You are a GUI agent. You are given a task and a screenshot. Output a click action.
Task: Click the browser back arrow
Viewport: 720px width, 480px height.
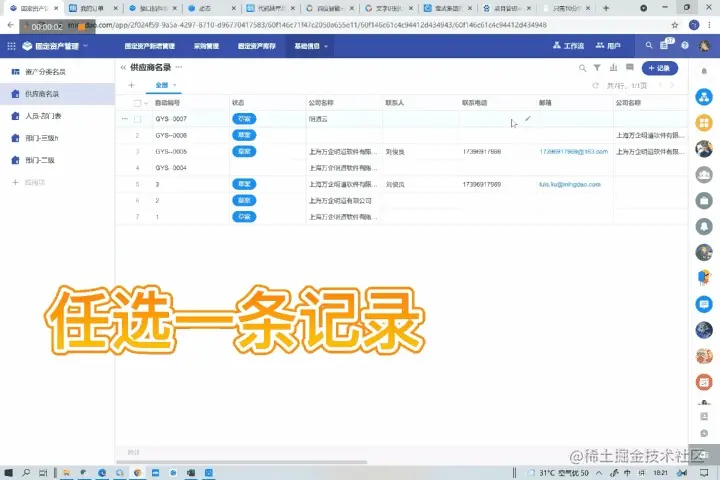pos(11,25)
